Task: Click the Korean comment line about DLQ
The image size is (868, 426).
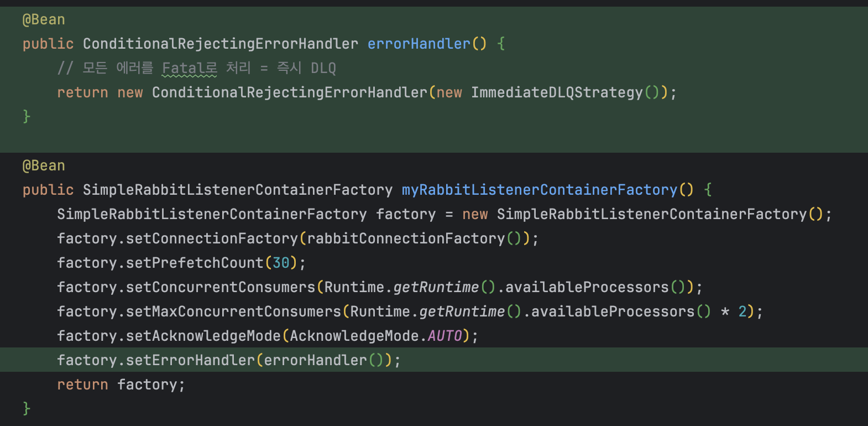Action: [x=196, y=68]
